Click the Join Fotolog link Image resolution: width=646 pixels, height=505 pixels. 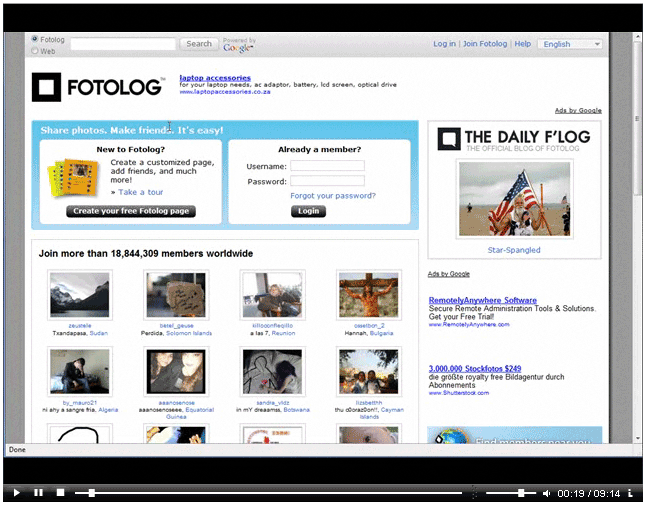pos(485,44)
